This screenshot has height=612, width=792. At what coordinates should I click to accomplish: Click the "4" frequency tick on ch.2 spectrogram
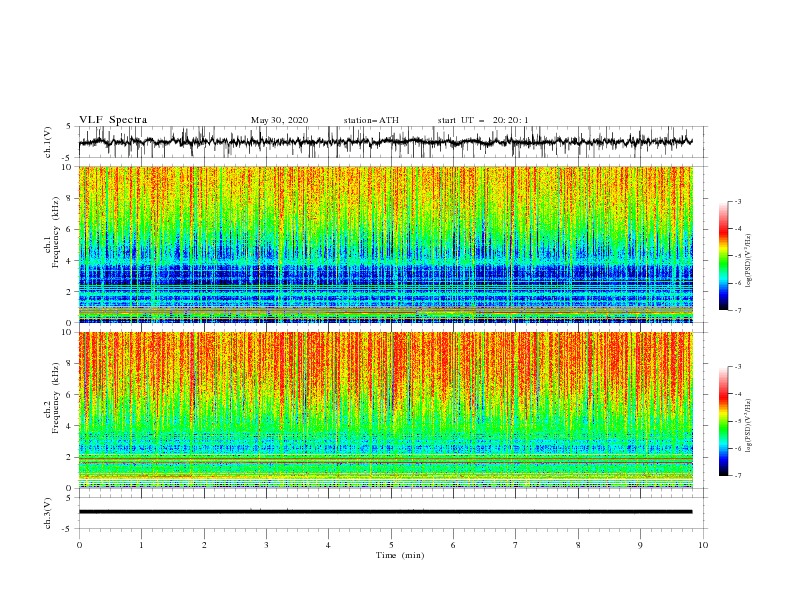point(70,426)
